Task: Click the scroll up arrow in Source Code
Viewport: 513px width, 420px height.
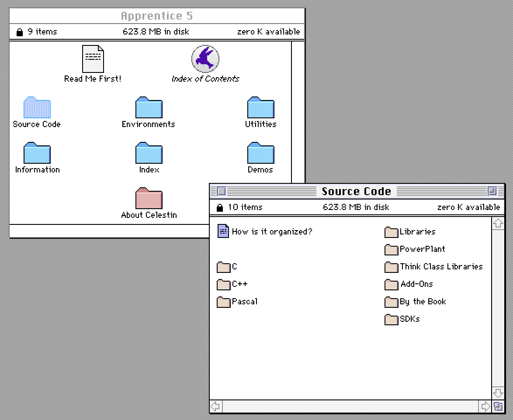Action: [498, 224]
